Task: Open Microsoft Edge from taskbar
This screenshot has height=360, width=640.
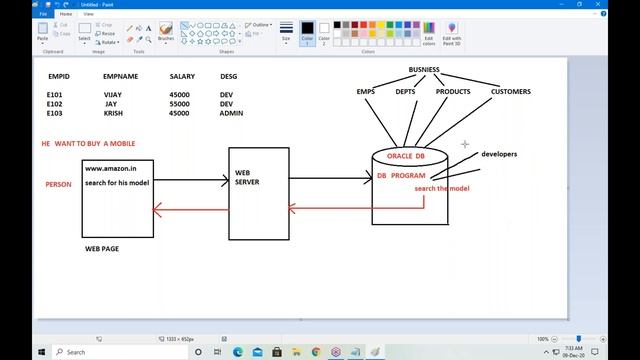Action: click(238, 352)
